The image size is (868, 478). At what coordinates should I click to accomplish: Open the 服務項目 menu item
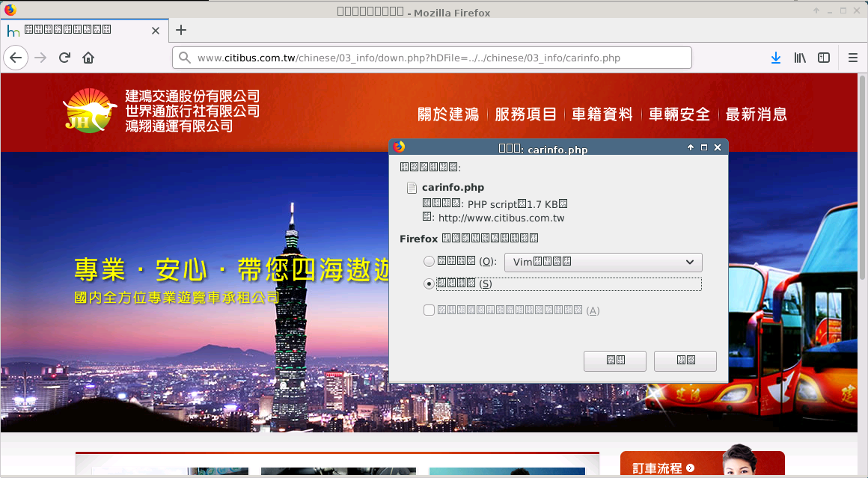point(525,114)
